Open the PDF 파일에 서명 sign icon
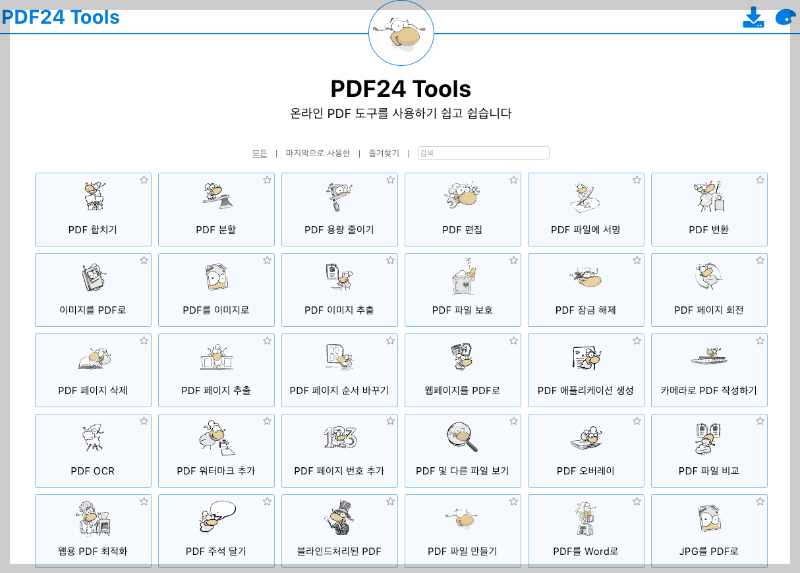Screen dimensions: 800x573 (585, 197)
